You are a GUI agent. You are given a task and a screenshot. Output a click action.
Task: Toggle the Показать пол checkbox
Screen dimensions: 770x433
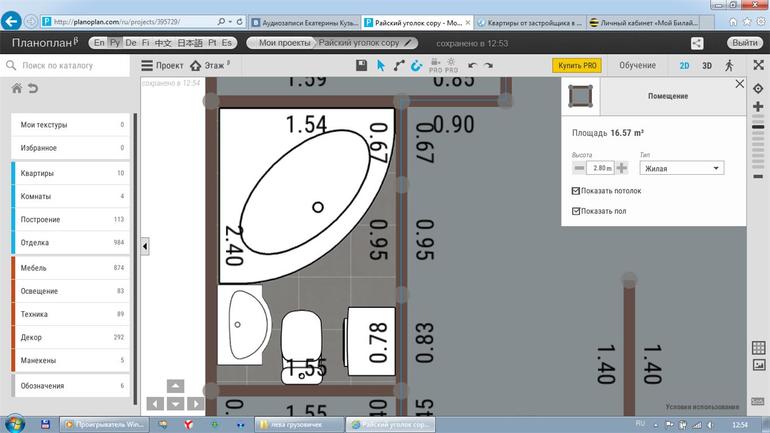575,211
